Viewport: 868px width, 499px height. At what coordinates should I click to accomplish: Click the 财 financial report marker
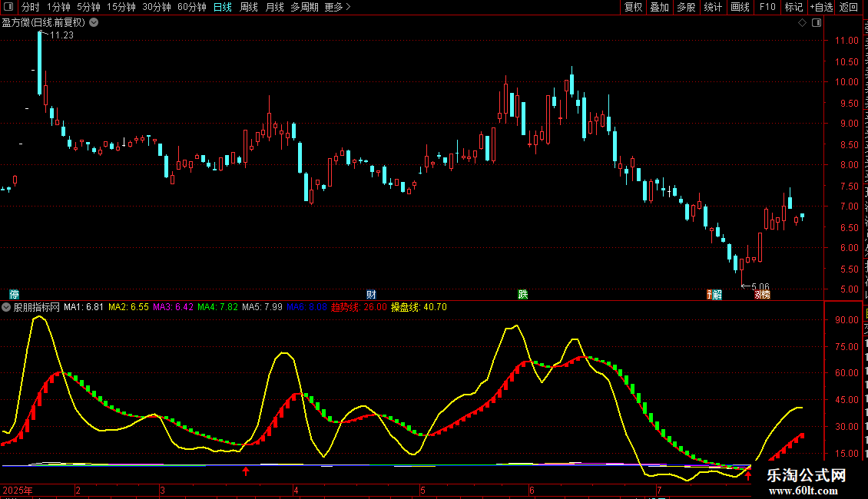[x=372, y=294]
